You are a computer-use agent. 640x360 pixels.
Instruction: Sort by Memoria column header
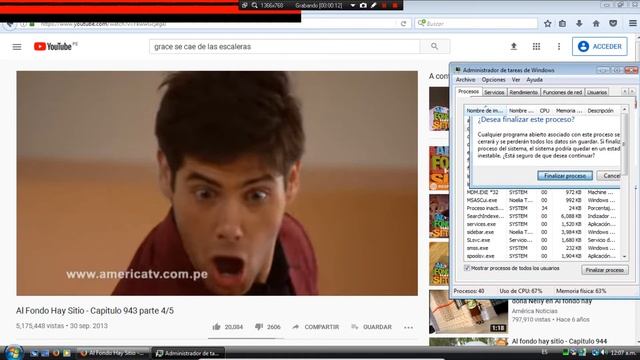tap(569, 111)
